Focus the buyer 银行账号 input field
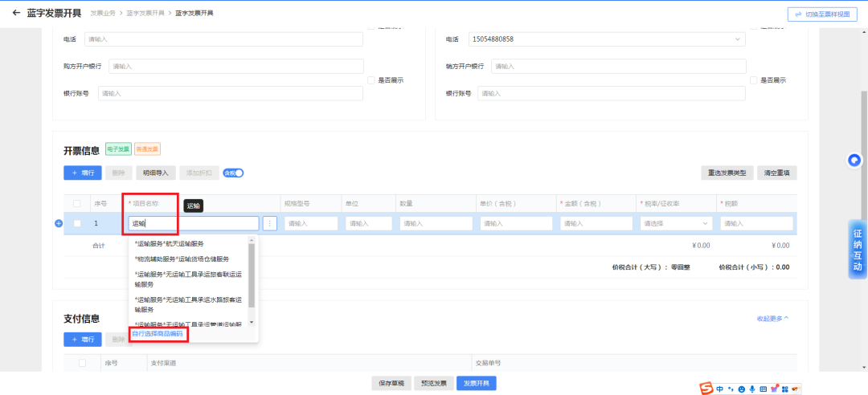The image size is (868, 395). click(x=231, y=93)
